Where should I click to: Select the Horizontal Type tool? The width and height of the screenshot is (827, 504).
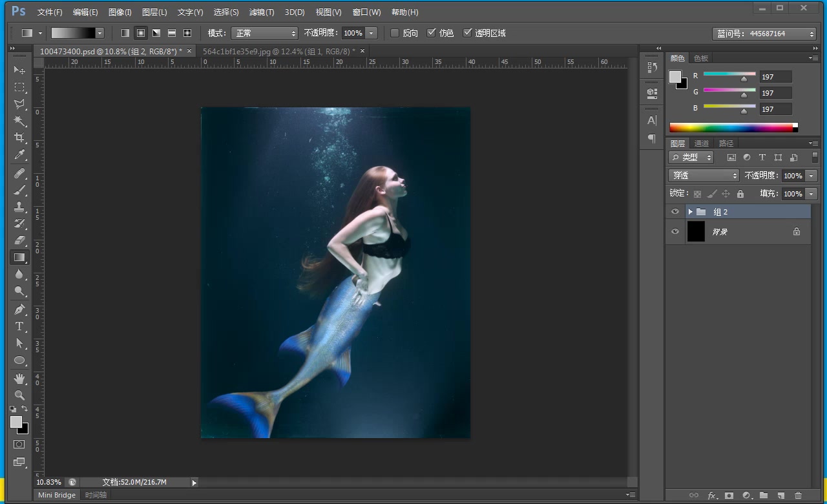(19, 326)
